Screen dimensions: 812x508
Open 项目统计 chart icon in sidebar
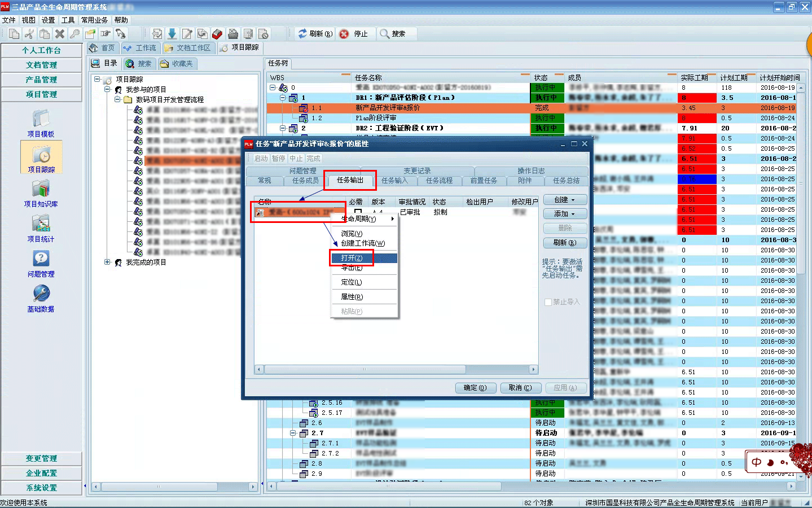(41, 224)
